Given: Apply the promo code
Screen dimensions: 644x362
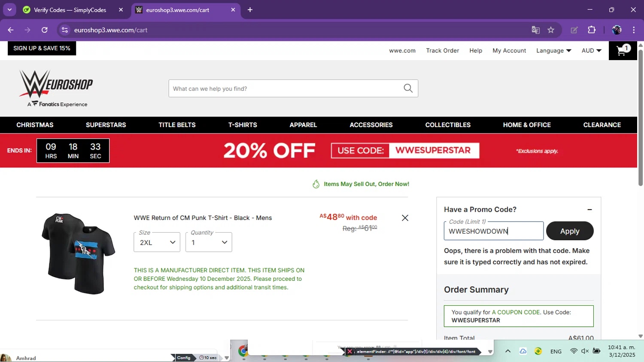Looking at the screenshot, I should [570, 231].
